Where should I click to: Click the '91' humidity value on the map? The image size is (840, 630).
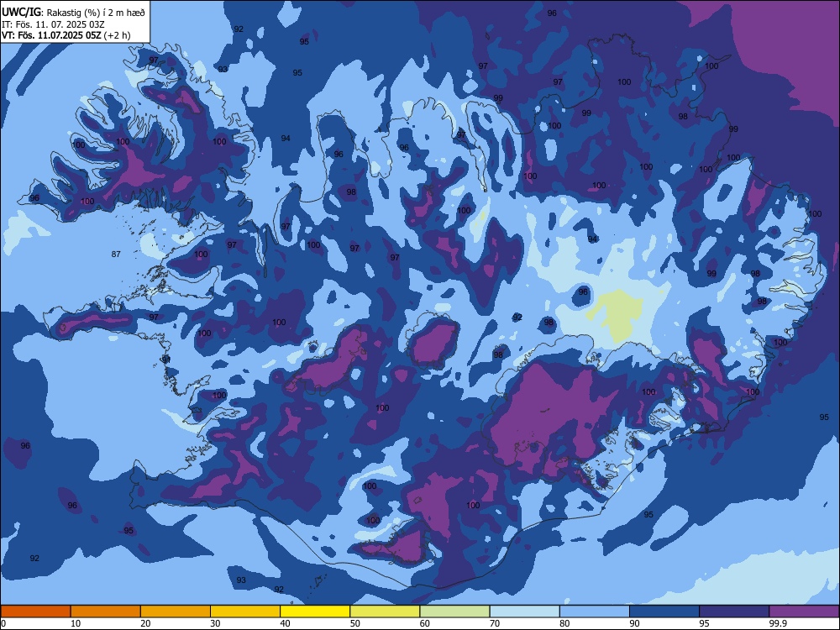pos(166,360)
